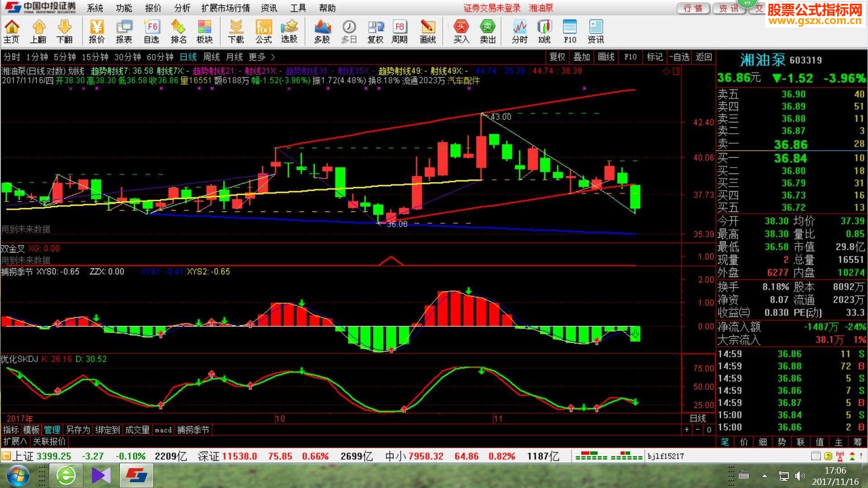Open the 帮助 menu
This screenshot has height=488, width=868.
[327, 8]
